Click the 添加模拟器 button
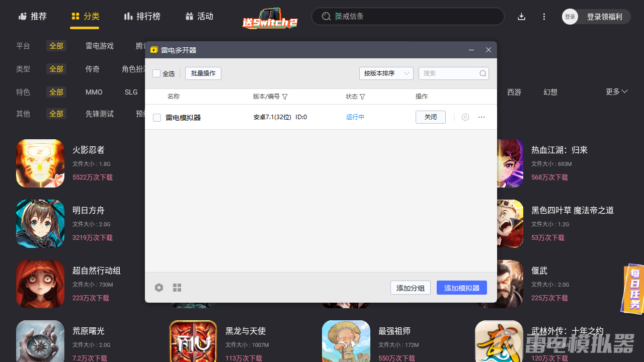 461,287
